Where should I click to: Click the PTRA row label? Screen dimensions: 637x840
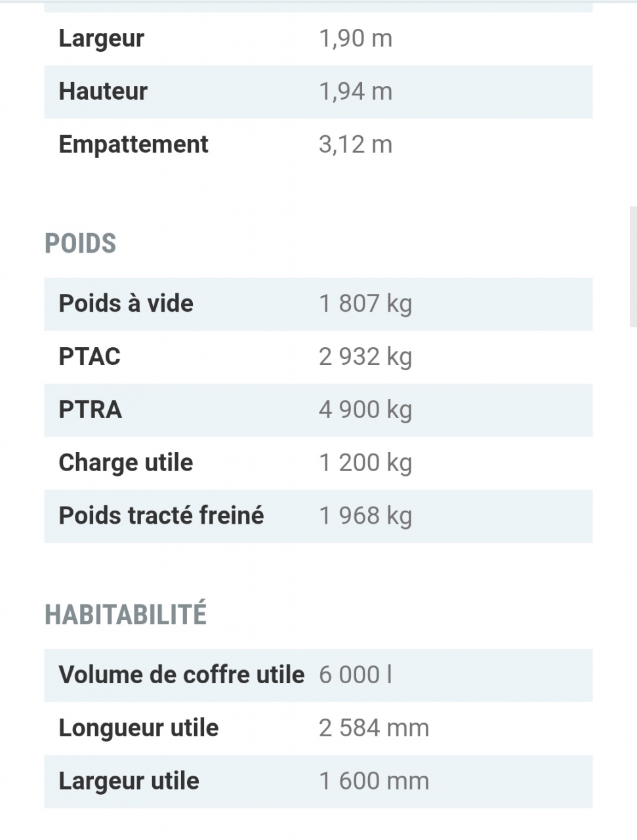click(x=91, y=410)
